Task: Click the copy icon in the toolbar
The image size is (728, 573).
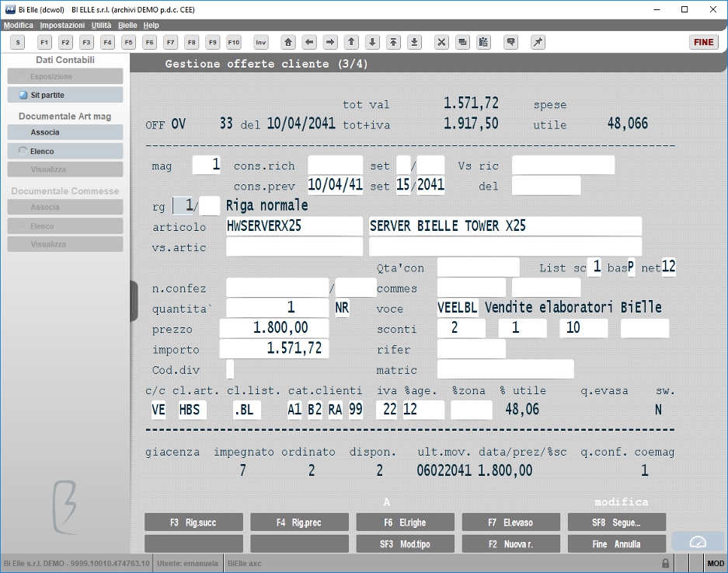Action: [462, 42]
